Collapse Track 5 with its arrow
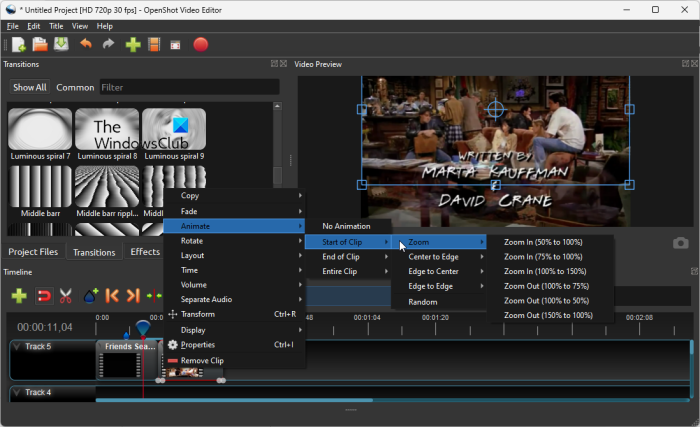 tap(17, 347)
